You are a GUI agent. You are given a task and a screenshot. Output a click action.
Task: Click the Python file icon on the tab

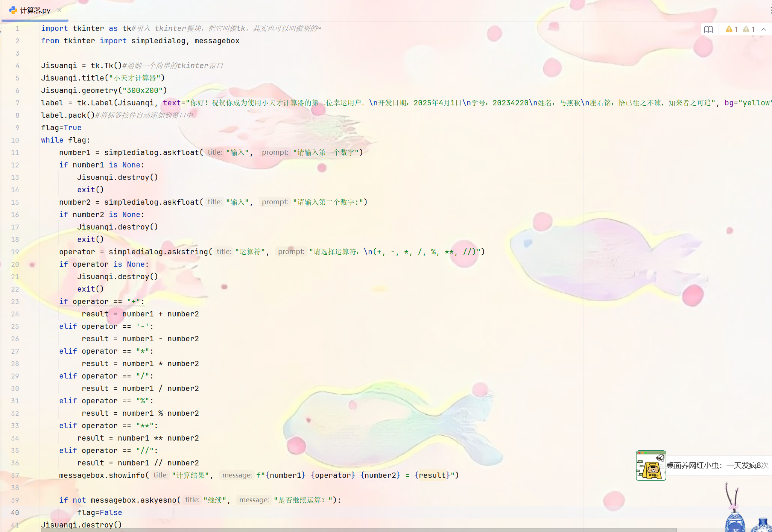[13, 10]
